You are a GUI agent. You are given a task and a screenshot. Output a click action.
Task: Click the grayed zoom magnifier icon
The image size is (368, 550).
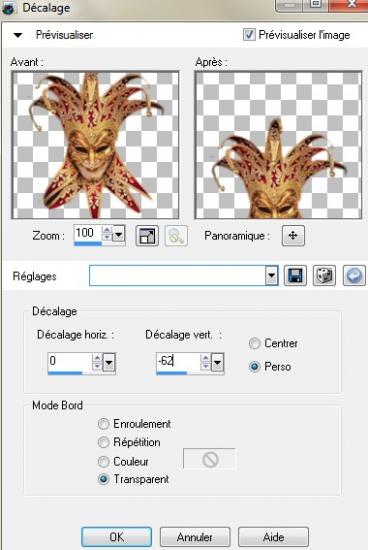point(176,235)
